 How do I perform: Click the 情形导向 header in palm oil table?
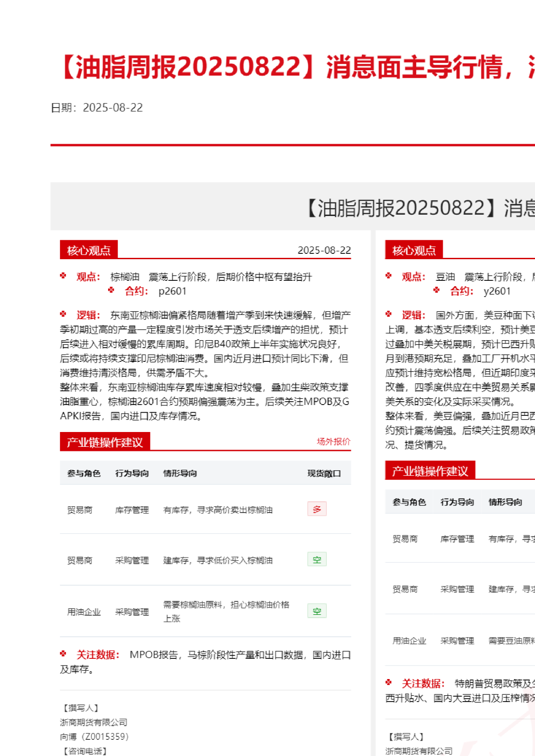click(x=180, y=473)
